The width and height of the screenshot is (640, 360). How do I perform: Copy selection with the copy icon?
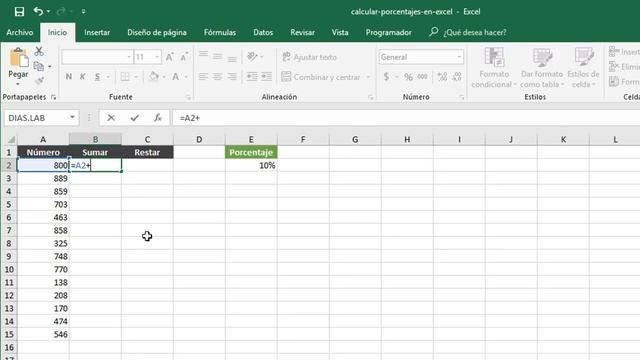pyautogui.click(x=39, y=66)
